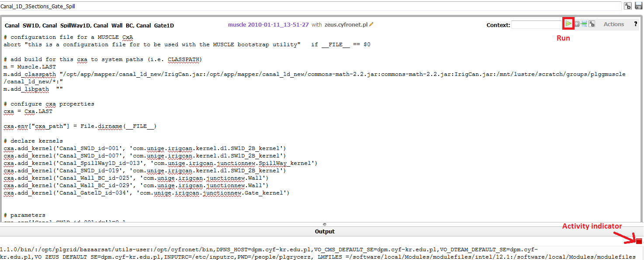Click the muscle 2010-01-11_13-51-27 interpreter link
The width and height of the screenshot is (644, 260).
click(x=268, y=25)
